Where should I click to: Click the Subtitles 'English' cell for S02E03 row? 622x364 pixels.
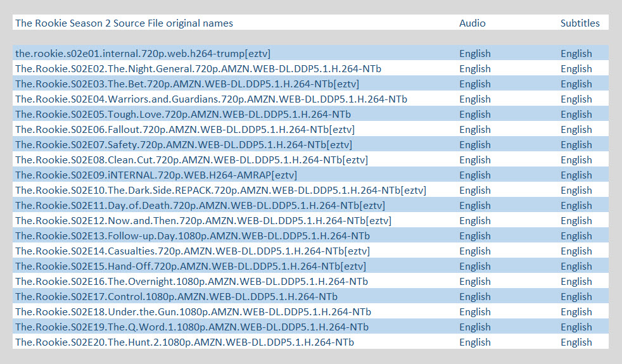pos(576,84)
